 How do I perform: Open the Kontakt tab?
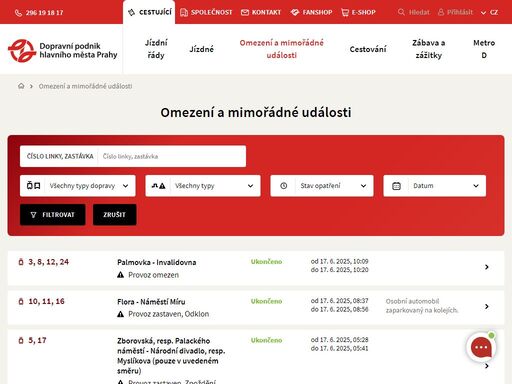coord(261,12)
